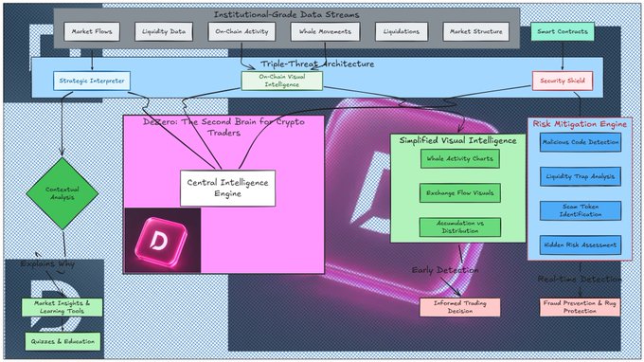Select the Whale Movements node

click(325, 31)
